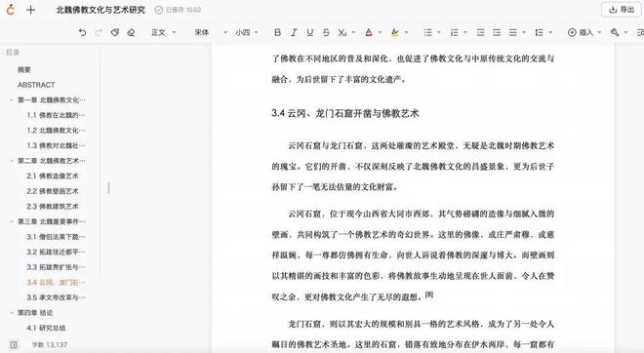Image resolution: width=644 pixels, height=353 pixels.
Task: Go to 第一章 北魏佛教文化 chapter title
Action: (x=52, y=100)
